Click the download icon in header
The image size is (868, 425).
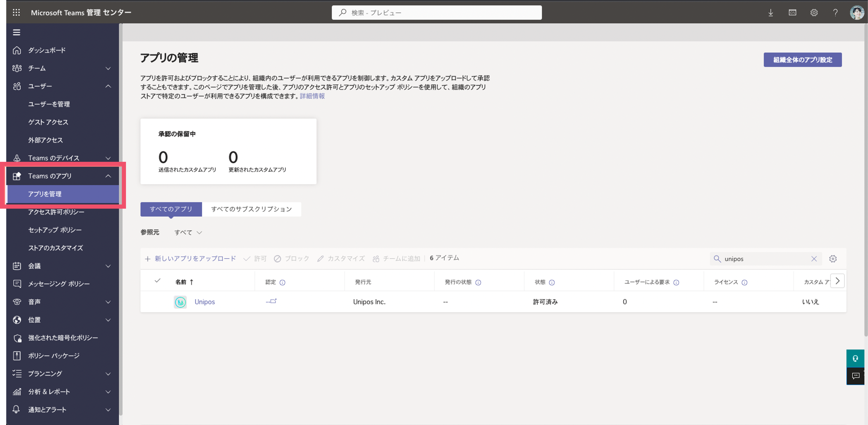[x=771, y=12]
